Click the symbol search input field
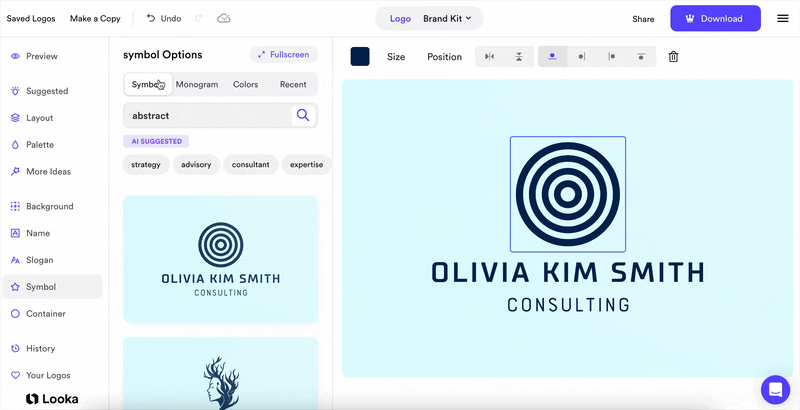The image size is (800, 410). [x=205, y=116]
